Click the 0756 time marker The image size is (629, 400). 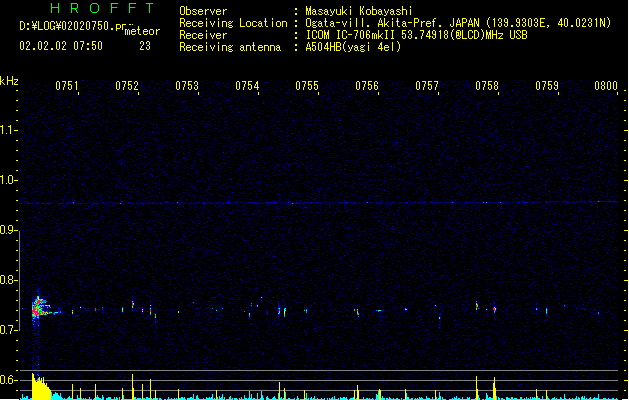pyautogui.click(x=367, y=86)
